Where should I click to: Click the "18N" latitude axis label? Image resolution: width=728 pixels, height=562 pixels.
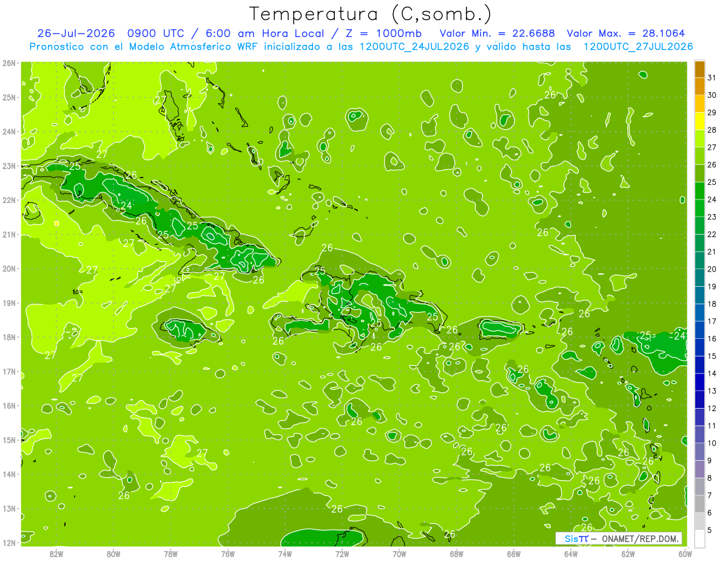9,337
